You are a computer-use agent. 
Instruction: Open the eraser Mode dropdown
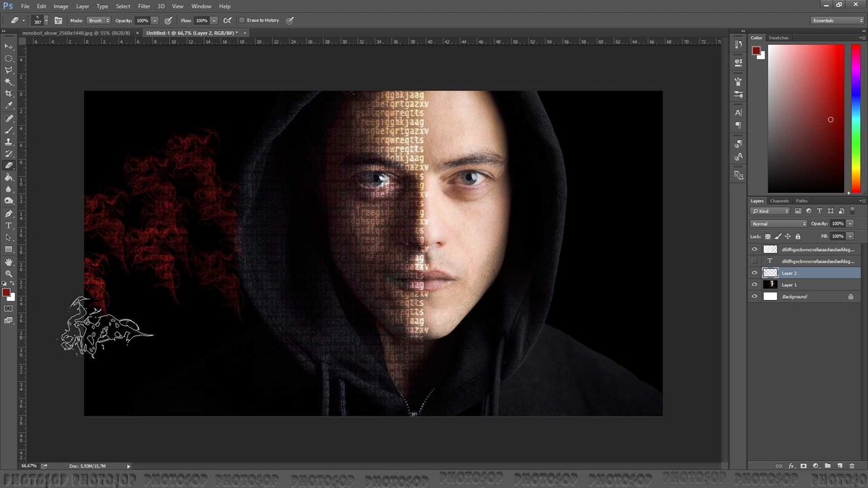98,20
